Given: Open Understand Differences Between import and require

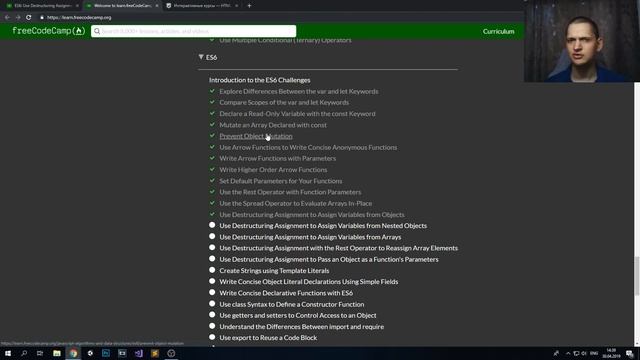Looking at the screenshot, I should (302, 327).
